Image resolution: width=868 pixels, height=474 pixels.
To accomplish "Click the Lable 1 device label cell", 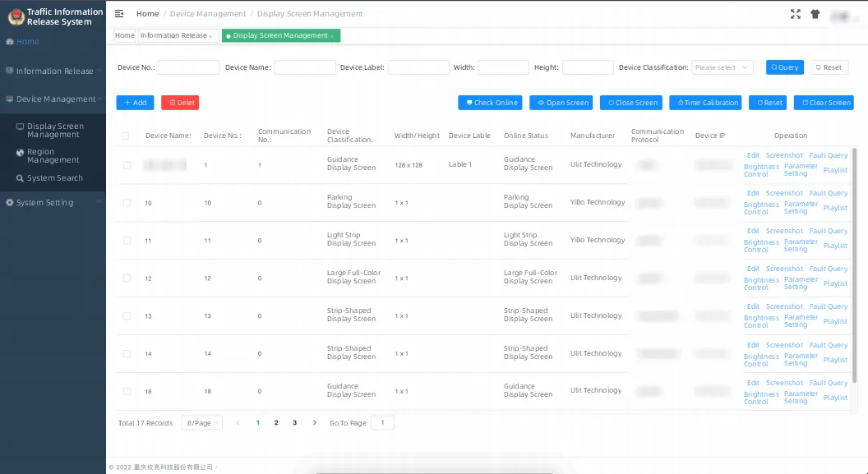I will pos(460,165).
